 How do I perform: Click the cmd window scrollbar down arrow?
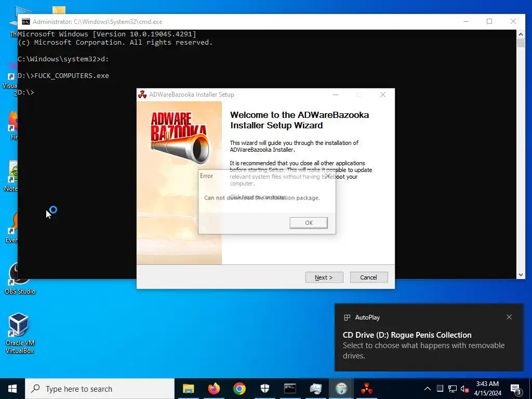point(521,275)
